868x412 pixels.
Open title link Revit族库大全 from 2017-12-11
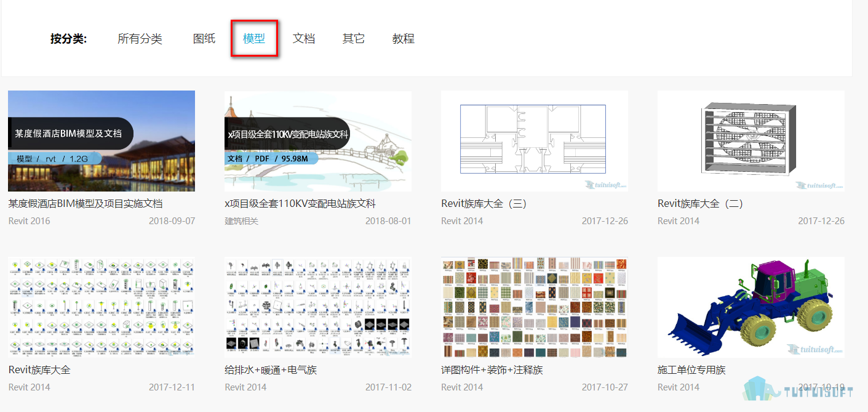(x=39, y=370)
